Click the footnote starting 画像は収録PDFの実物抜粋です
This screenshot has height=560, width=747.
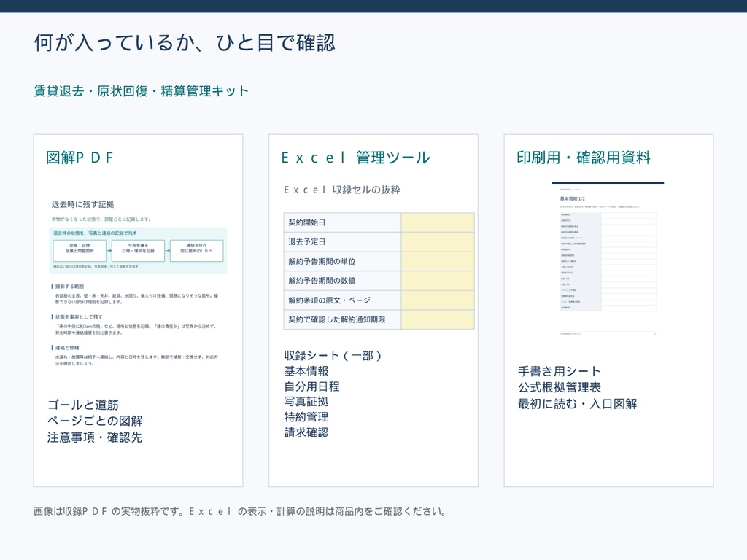241,511
